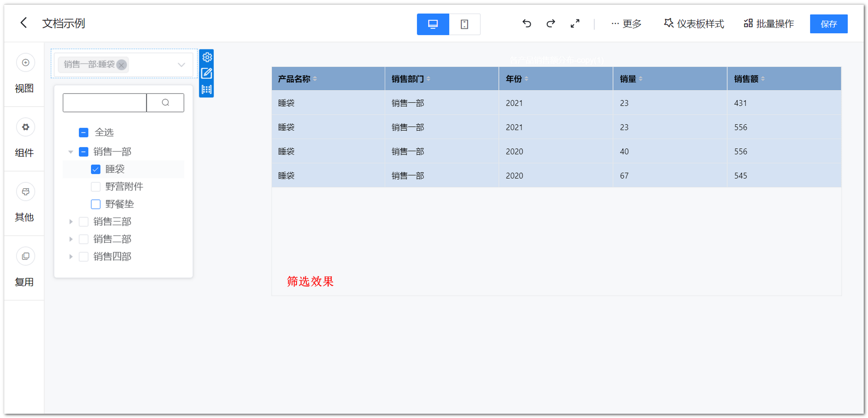Screen dimensions: 868x418
Task: Redo the last action
Action: (551, 24)
